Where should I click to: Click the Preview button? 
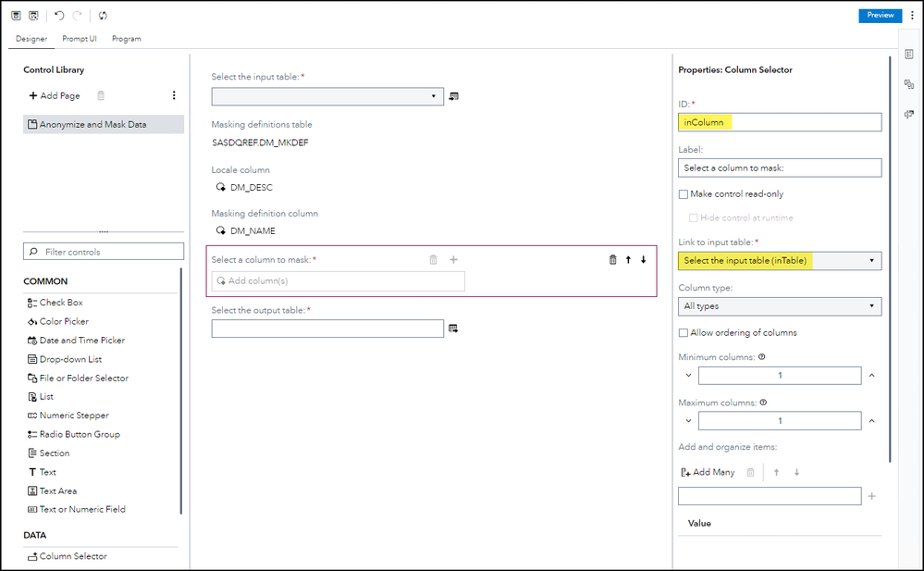click(880, 16)
